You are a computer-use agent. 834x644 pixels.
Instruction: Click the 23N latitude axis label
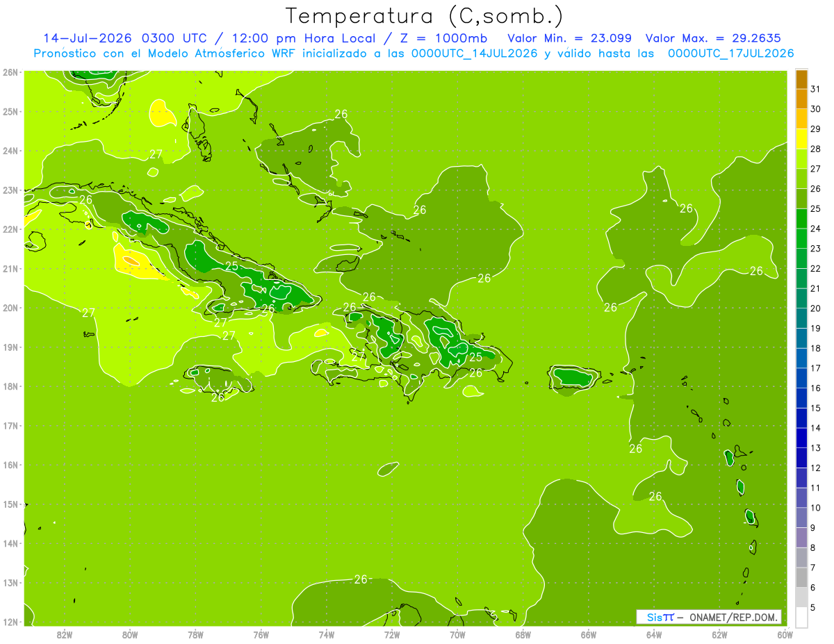coord(10,190)
